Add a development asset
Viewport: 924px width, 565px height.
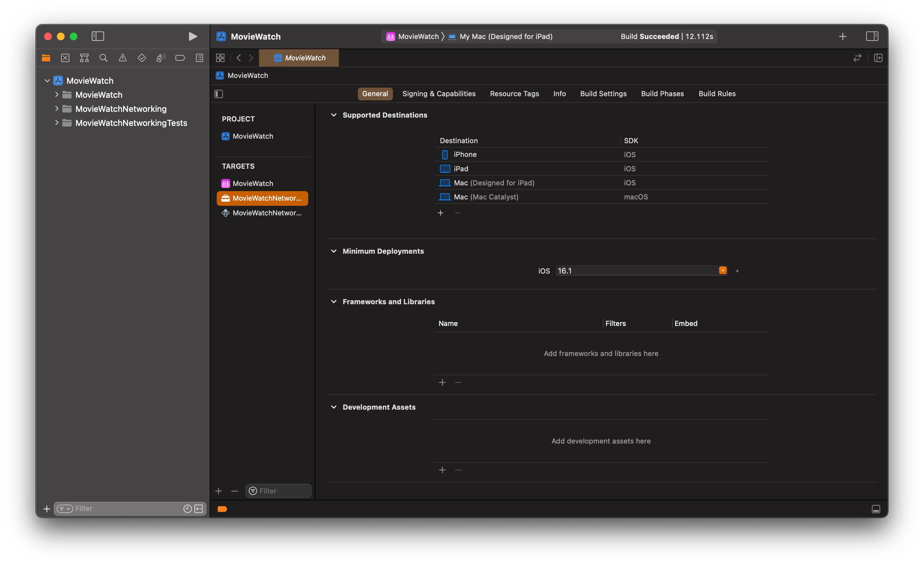(x=442, y=470)
